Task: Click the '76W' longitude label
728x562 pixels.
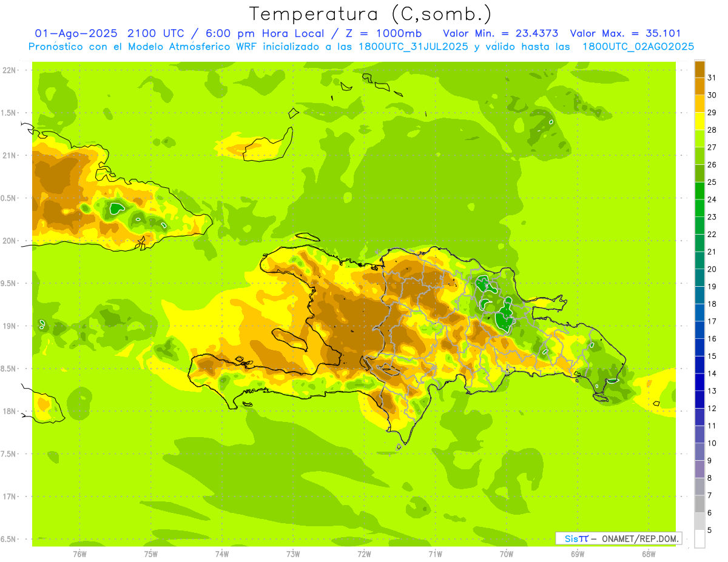Action: click(x=79, y=554)
